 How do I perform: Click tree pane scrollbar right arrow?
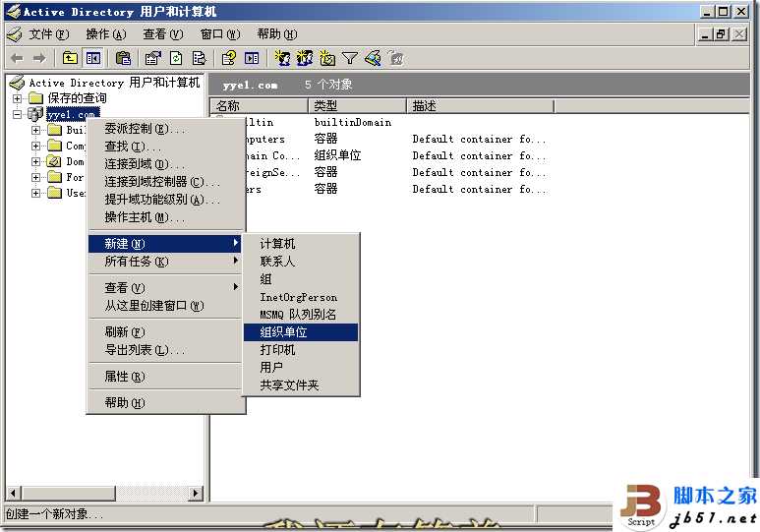tap(196, 494)
